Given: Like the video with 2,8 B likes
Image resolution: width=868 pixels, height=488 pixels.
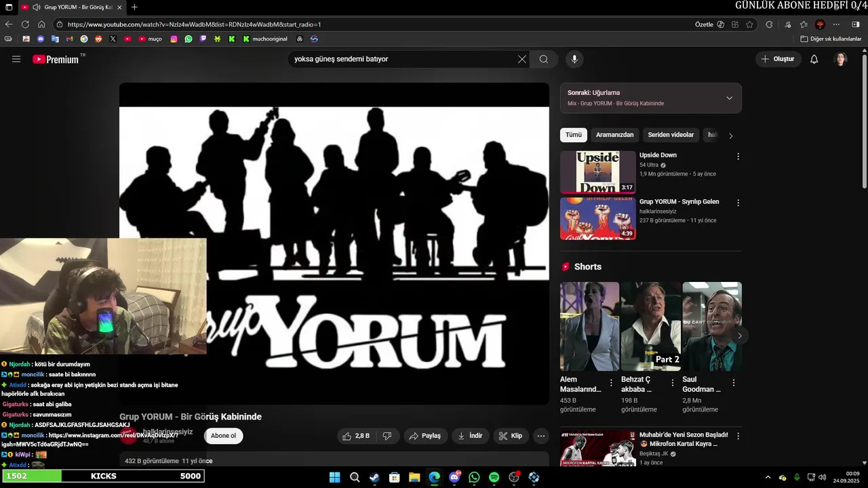Looking at the screenshot, I should point(356,436).
